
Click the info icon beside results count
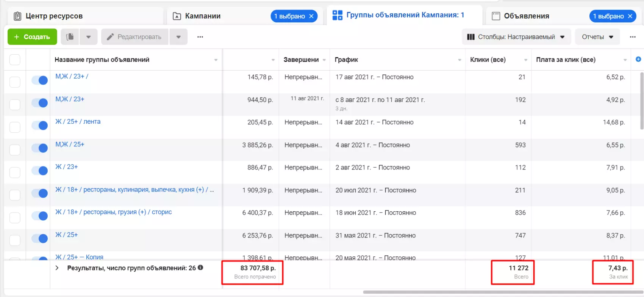click(200, 267)
